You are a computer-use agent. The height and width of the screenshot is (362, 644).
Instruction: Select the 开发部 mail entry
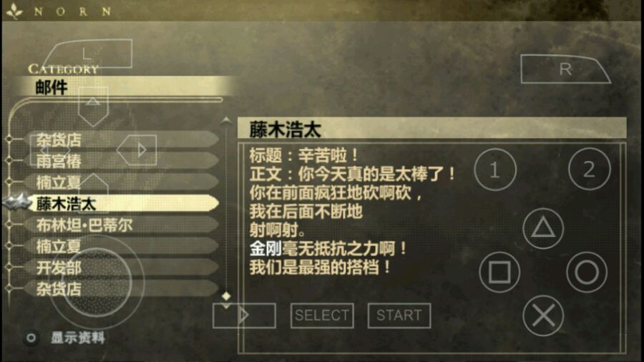[121, 268]
